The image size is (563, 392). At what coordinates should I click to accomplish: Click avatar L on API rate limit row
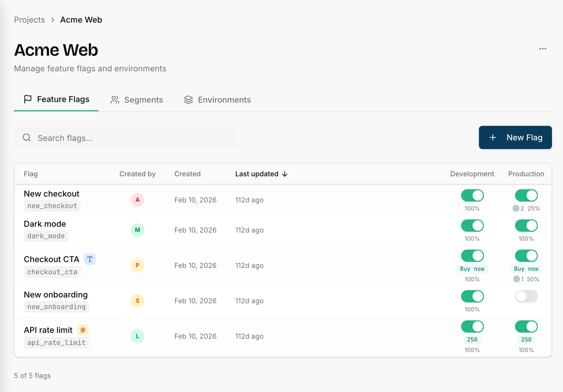137,336
